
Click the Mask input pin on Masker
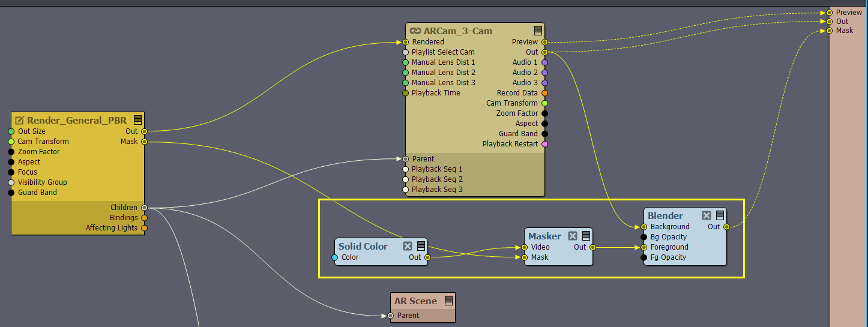525,257
